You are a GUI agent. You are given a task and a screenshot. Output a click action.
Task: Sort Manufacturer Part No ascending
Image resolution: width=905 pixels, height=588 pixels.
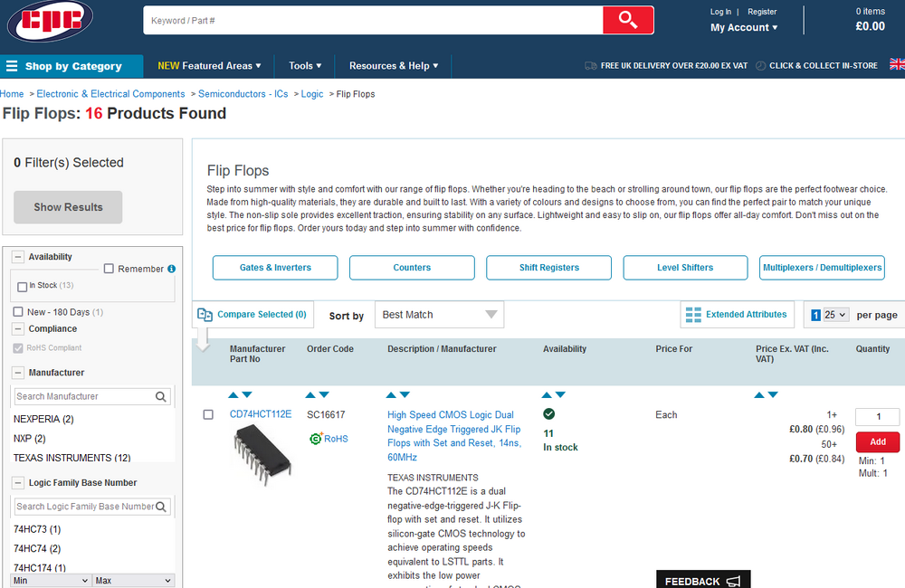click(x=233, y=395)
